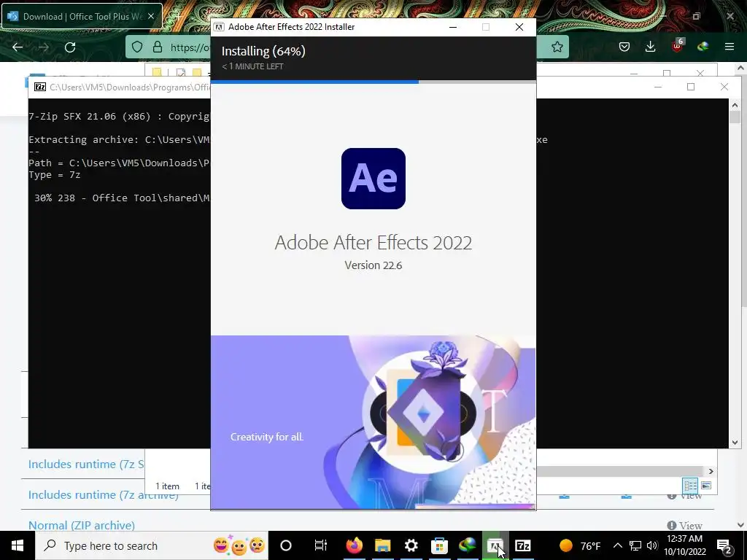747x560 pixels.
Task: Click the web page scrollbar down arrow
Action: (x=741, y=525)
